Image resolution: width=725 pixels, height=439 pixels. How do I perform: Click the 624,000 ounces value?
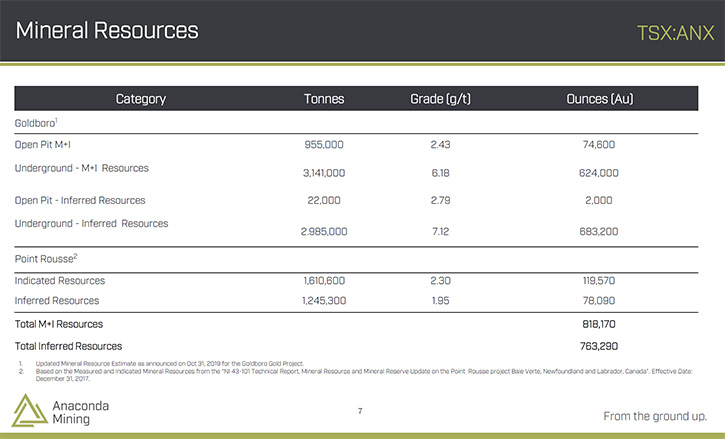click(x=599, y=173)
